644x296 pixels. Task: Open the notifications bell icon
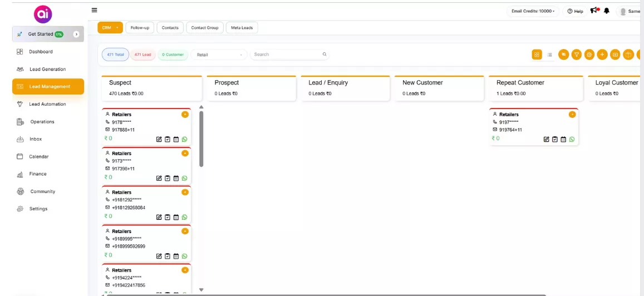(607, 11)
